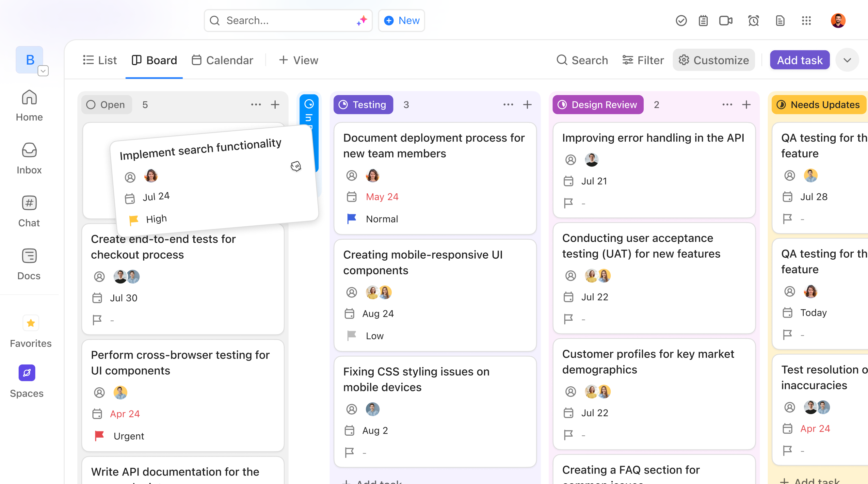
Task: Open Chat from the sidebar
Action: tap(29, 212)
